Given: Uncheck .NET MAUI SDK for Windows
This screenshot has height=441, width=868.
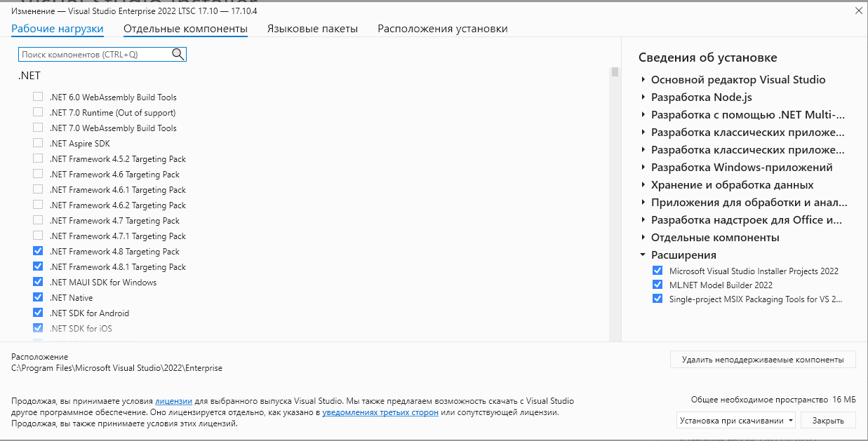Looking at the screenshot, I should point(38,282).
